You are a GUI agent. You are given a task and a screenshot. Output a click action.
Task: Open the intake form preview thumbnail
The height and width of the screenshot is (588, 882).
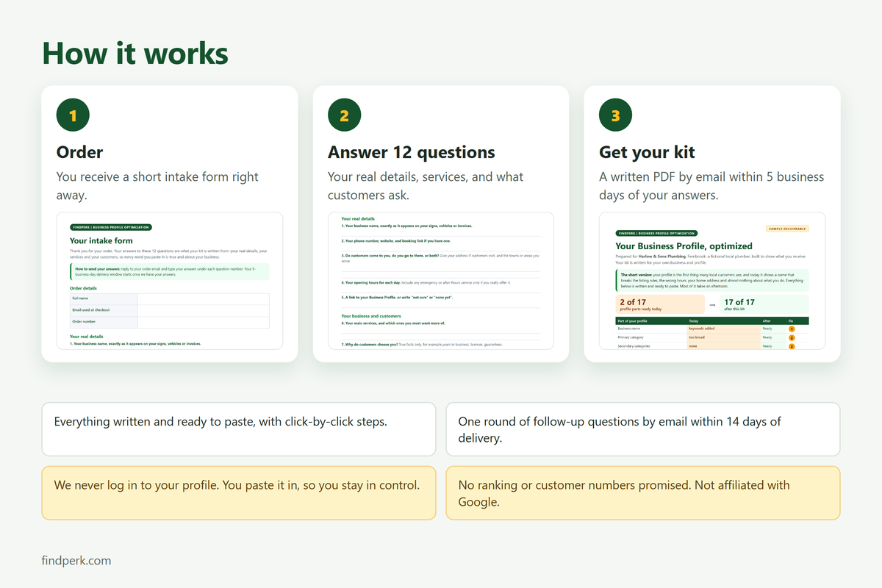pos(170,281)
